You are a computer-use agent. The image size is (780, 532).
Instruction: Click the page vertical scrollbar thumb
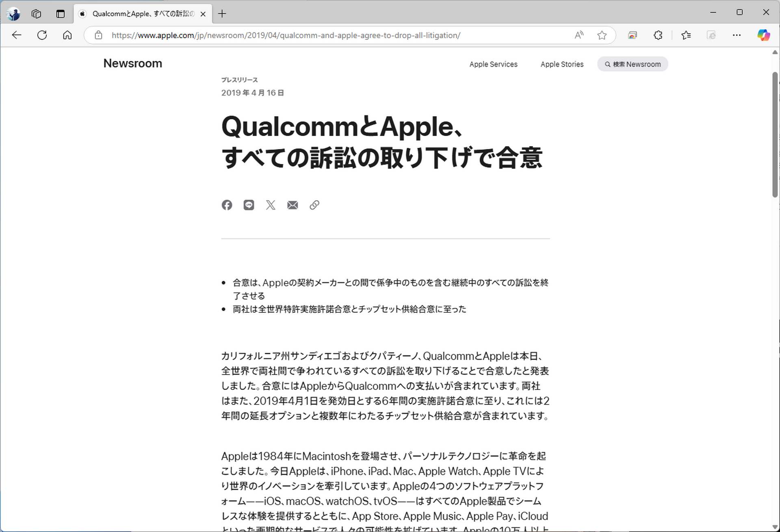[775, 134]
